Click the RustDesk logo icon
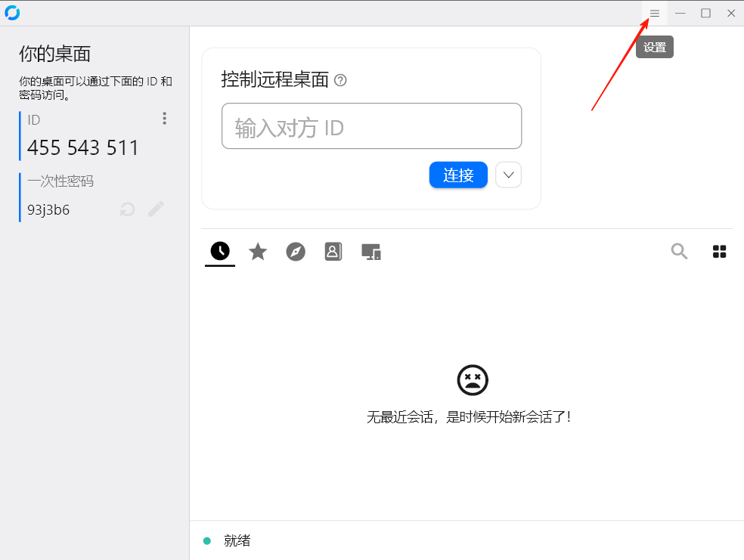 pyautogui.click(x=12, y=13)
